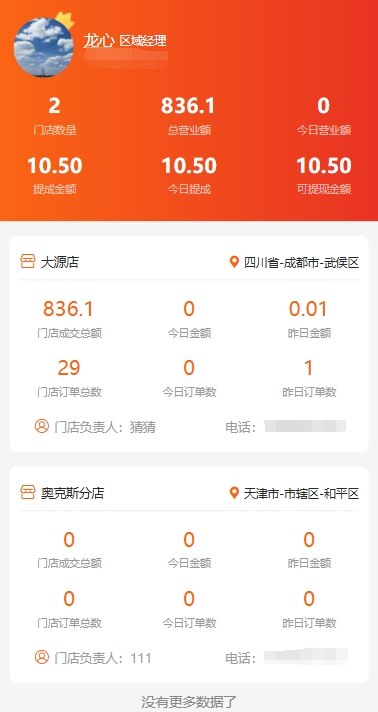Tap the location pin beside 天津市-市辖区-和平区
This screenshot has height=712, width=378.
click(234, 493)
